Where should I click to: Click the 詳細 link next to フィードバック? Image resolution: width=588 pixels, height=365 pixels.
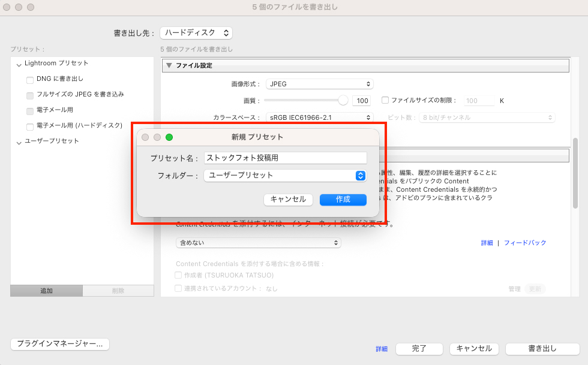(487, 243)
